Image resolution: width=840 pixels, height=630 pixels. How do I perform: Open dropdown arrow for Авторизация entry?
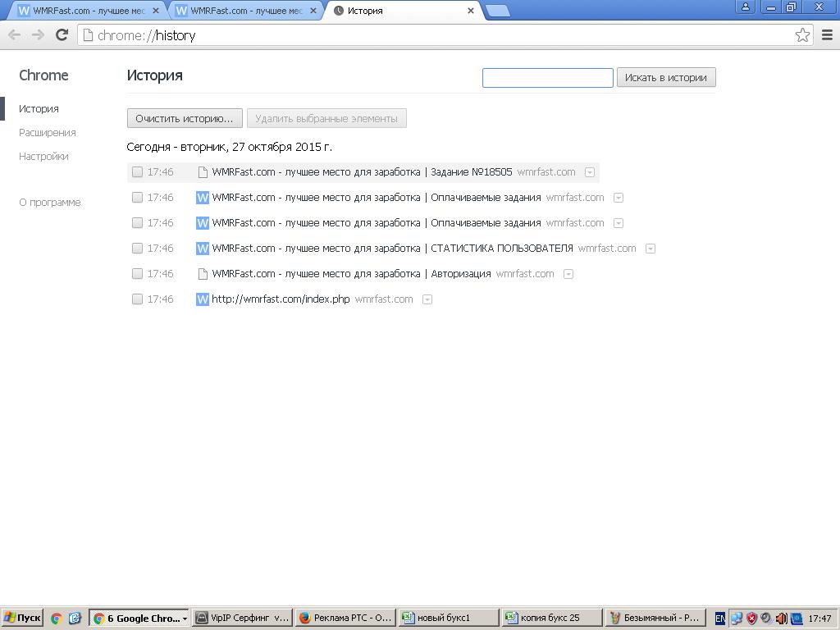pos(568,274)
